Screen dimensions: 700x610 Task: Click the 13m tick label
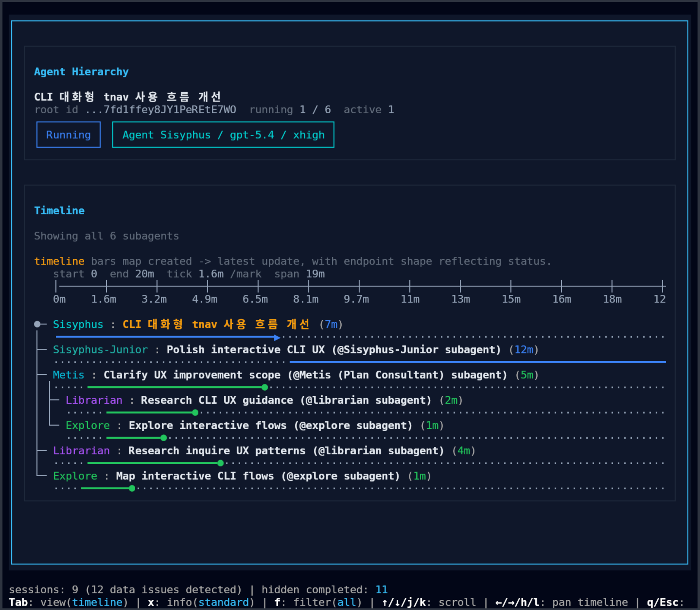[461, 299]
